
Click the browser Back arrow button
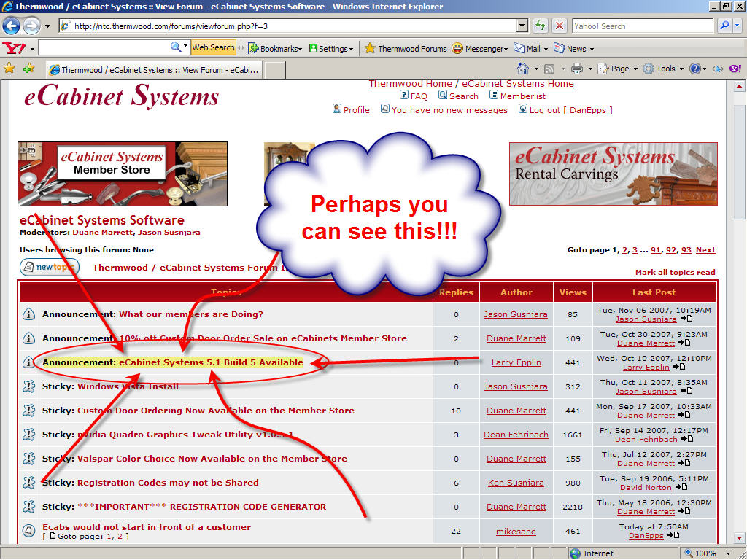[12, 26]
